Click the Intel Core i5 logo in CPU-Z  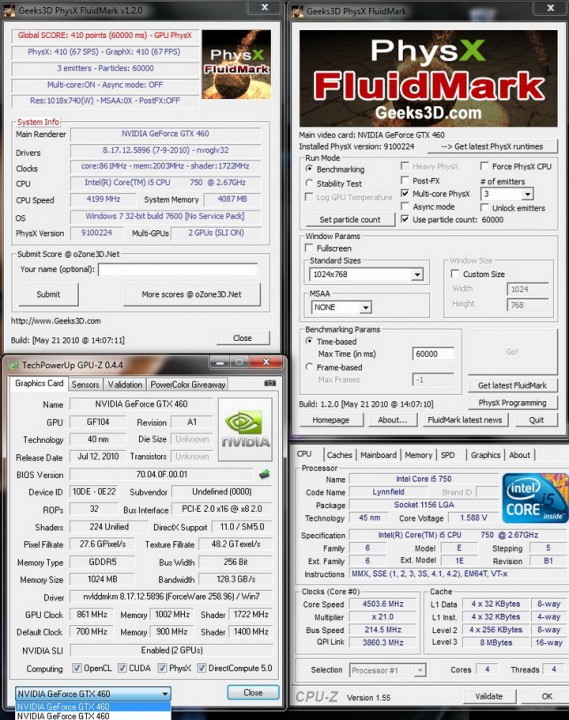[535, 498]
